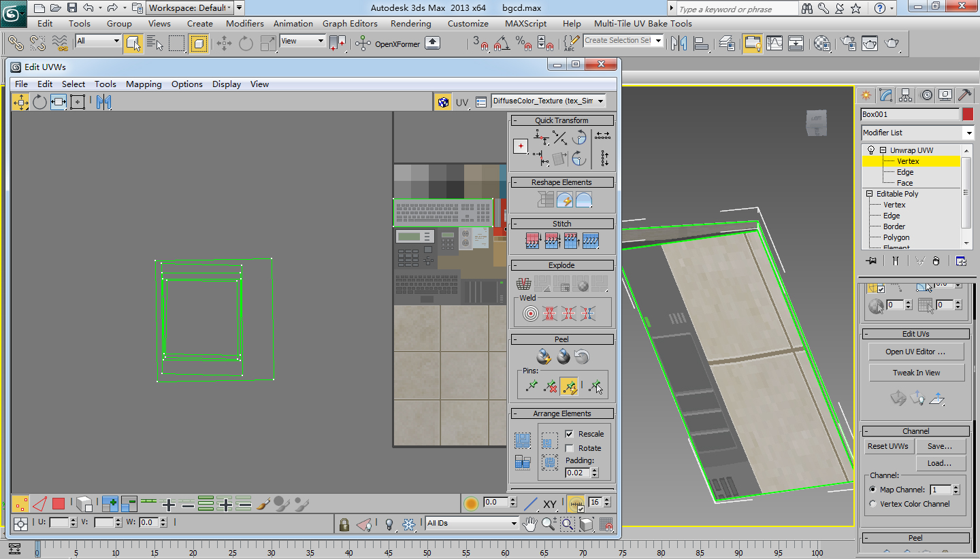The image size is (980, 559).
Task: Toggle Vertex sub-object mode in UV editor
Action: (20, 504)
